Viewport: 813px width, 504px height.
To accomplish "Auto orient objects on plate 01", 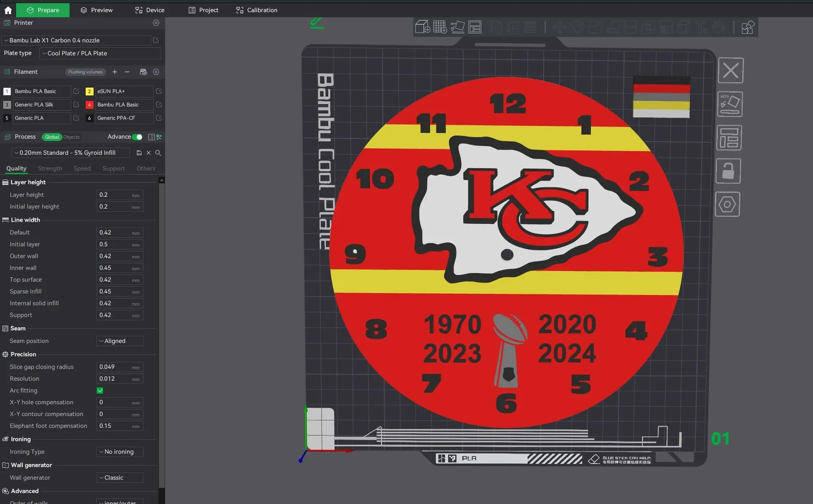I will coord(730,104).
